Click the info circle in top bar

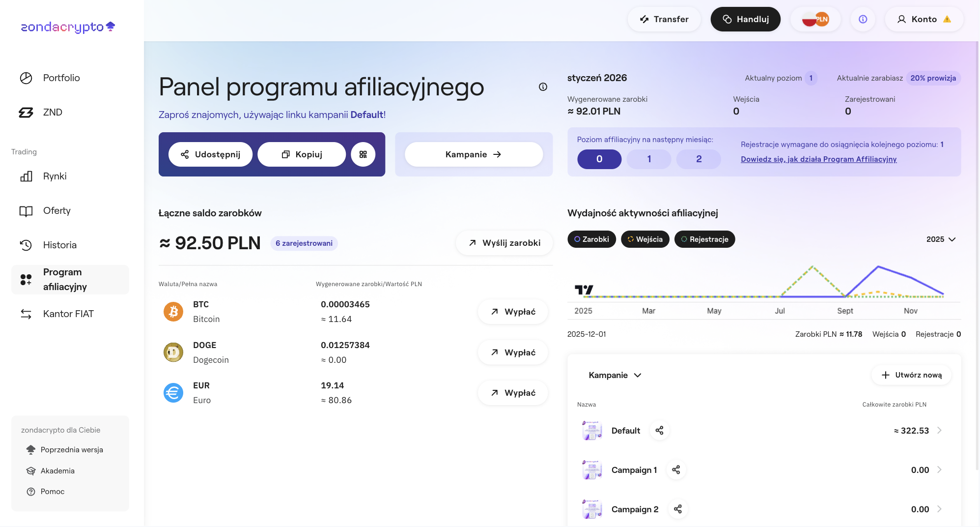(863, 19)
